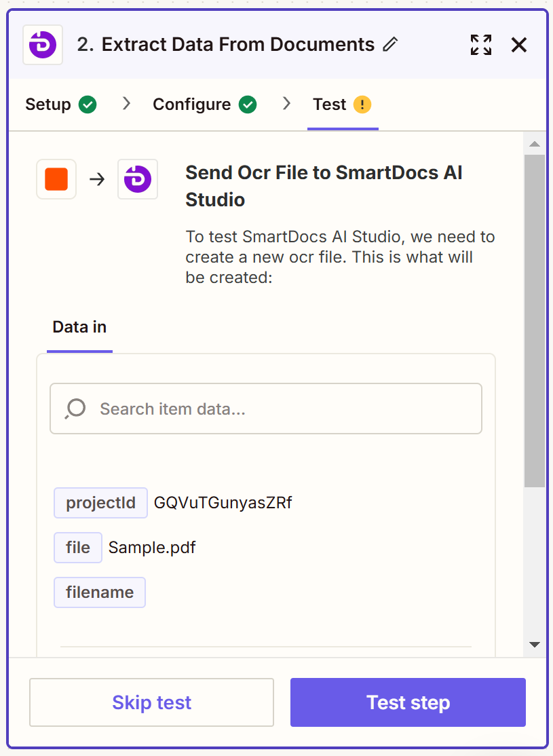
Task: Edit step title with the pencil icon
Action: [390, 44]
